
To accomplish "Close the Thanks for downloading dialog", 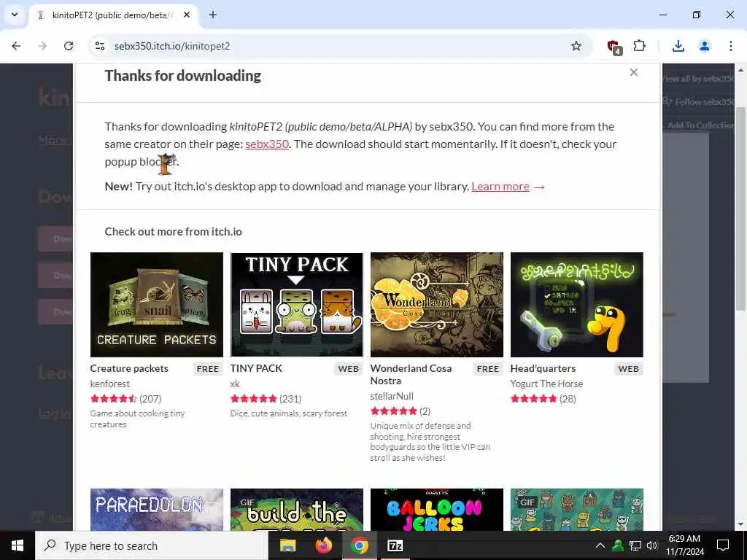I will 633,72.
